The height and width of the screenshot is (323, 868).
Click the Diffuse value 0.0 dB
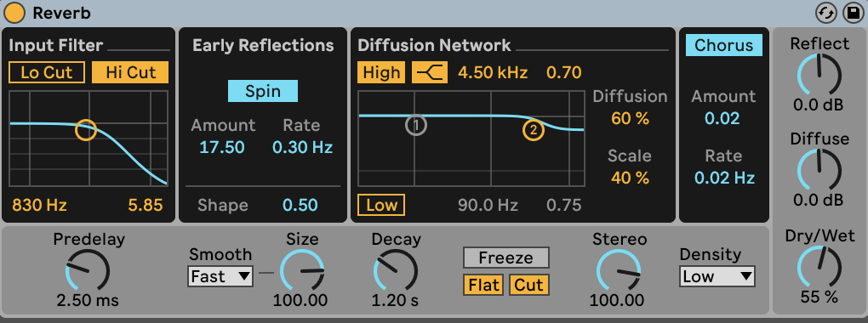click(x=819, y=200)
